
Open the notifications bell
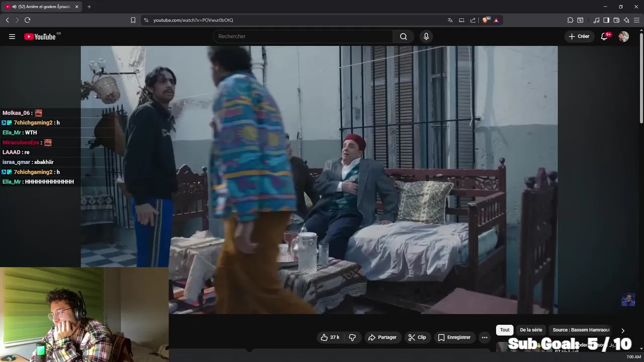coord(604,36)
